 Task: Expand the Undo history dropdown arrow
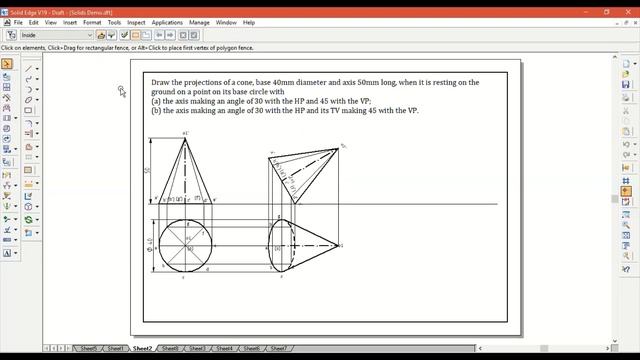(x=635, y=144)
